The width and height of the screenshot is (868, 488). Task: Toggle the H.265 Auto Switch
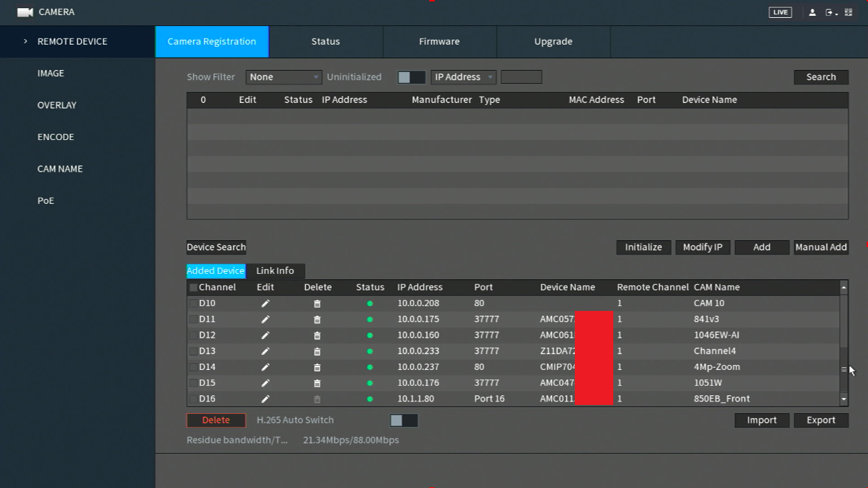[404, 421]
